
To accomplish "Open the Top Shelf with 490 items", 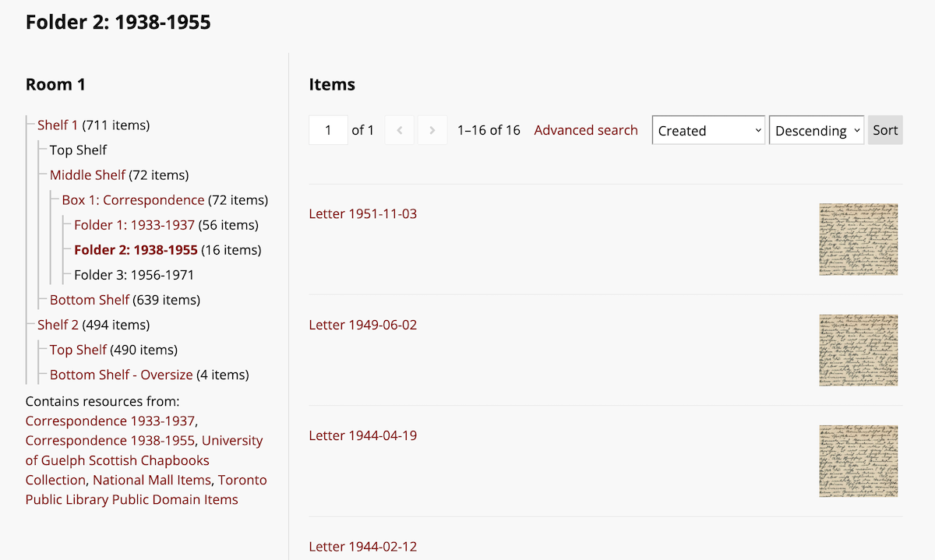I will (x=78, y=349).
